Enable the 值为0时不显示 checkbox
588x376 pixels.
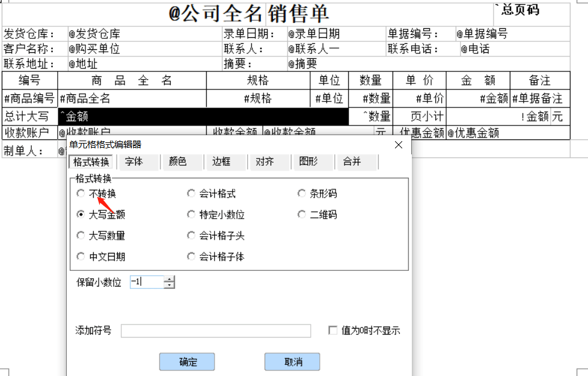coord(332,330)
